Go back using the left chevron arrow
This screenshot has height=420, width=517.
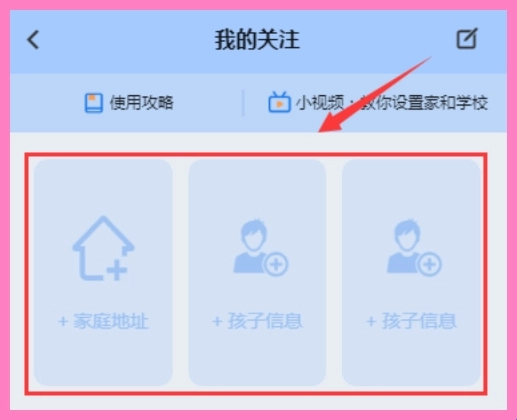33,40
